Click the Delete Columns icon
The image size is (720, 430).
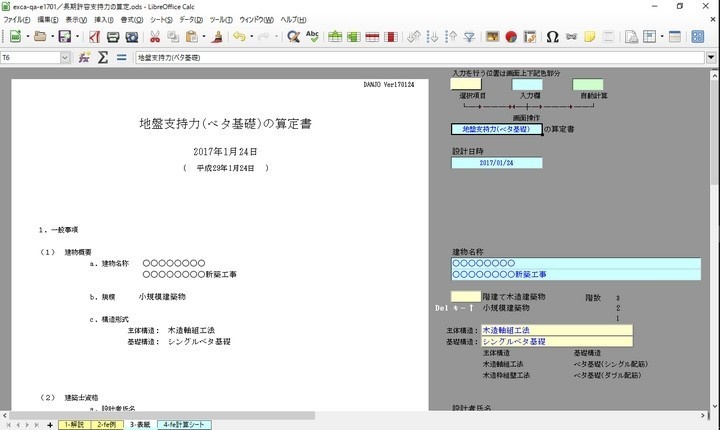tap(391, 37)
